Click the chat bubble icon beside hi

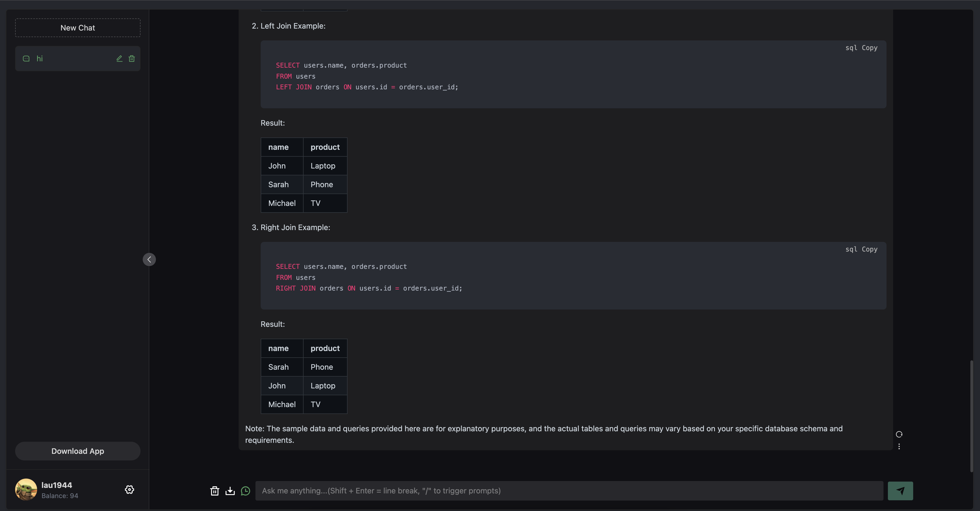26,59
